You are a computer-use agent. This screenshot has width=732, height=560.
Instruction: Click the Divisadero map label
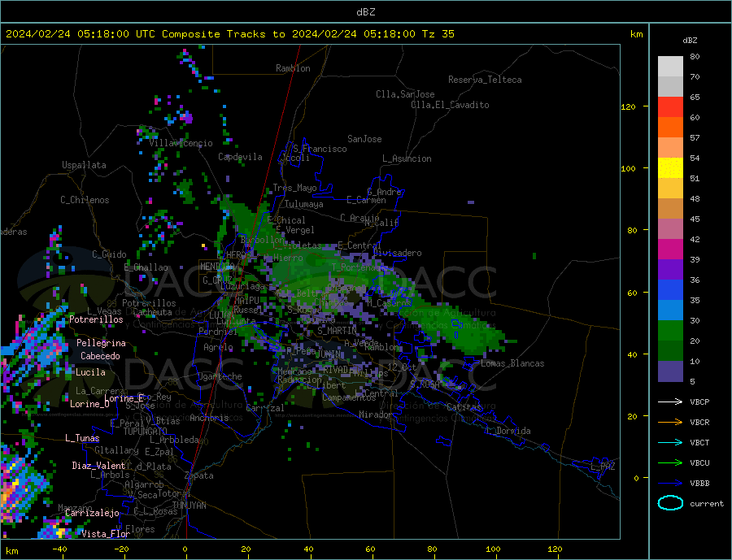point(397,253)
